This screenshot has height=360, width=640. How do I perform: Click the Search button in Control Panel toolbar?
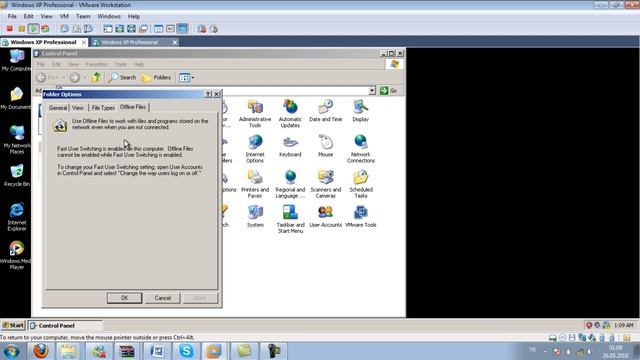[122, 77]
